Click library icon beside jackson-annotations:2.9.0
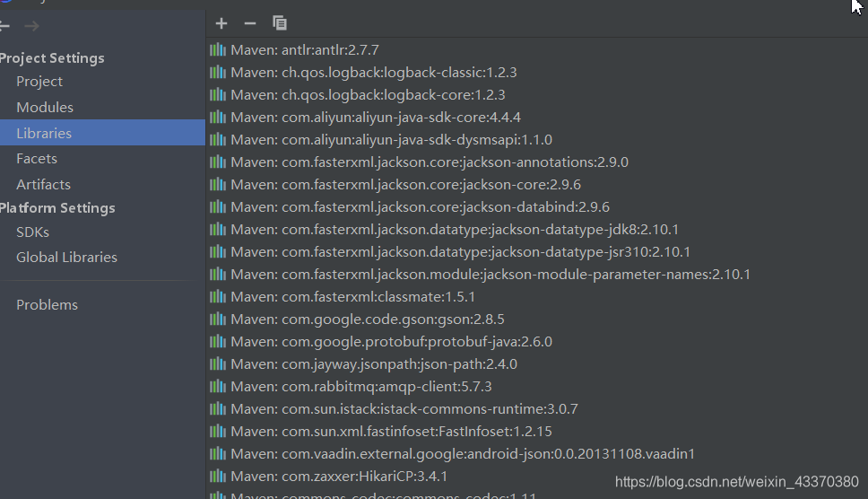This screenshot has height=499, width=868. pyautogui.click(x=218, y=162)
